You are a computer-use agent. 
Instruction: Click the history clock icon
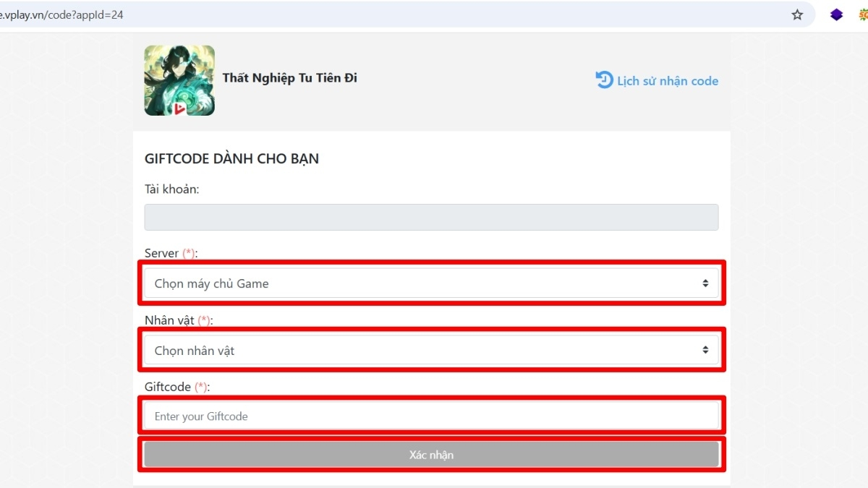(x=604, y=80)
